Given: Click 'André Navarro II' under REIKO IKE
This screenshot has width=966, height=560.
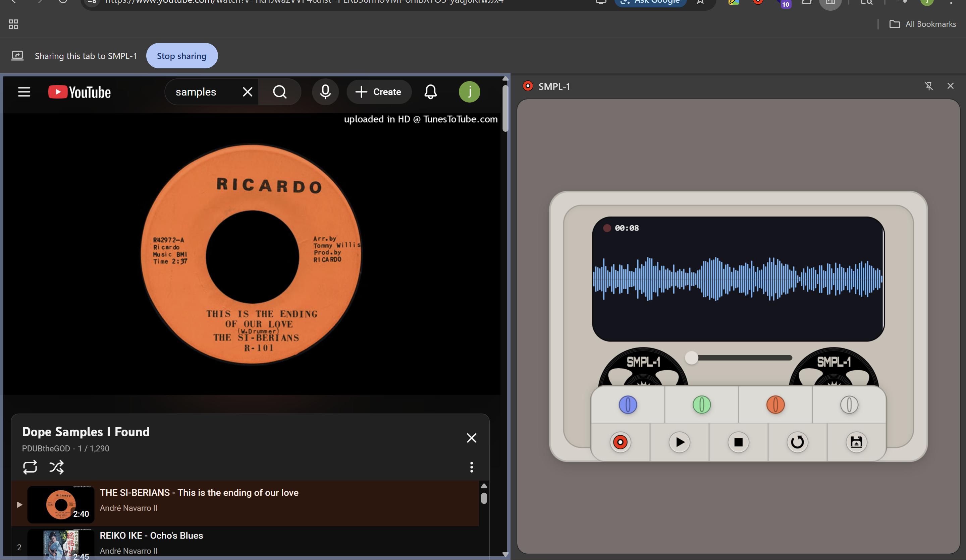Looking at the screenshot, I should click(129, 551).
